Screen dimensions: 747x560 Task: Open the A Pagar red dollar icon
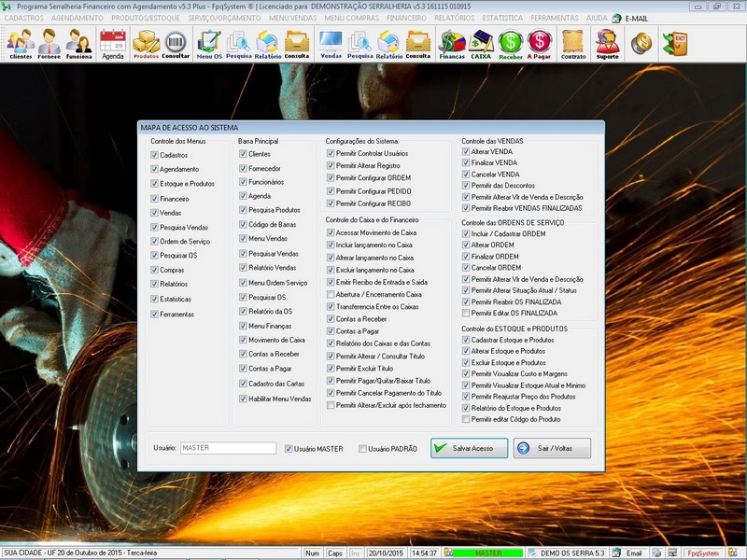point(539,43)
